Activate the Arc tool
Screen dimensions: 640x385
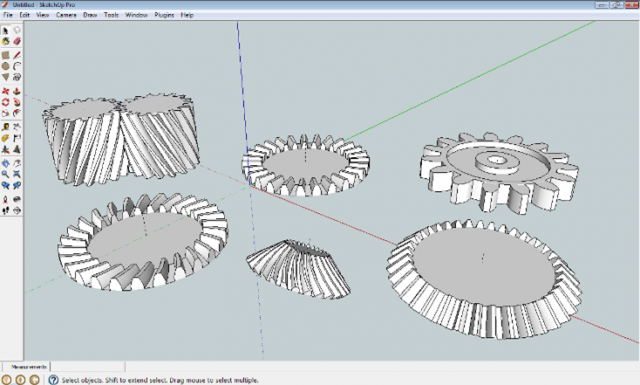point(17,66)
